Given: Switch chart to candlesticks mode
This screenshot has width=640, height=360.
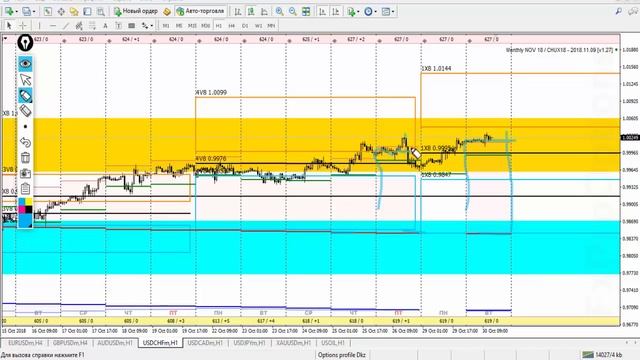Looking at the screenshot, I should tap(251, 12).
